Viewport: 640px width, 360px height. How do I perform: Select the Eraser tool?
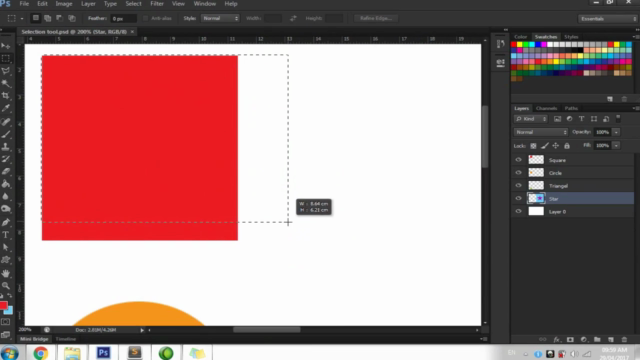pos(6,172)
